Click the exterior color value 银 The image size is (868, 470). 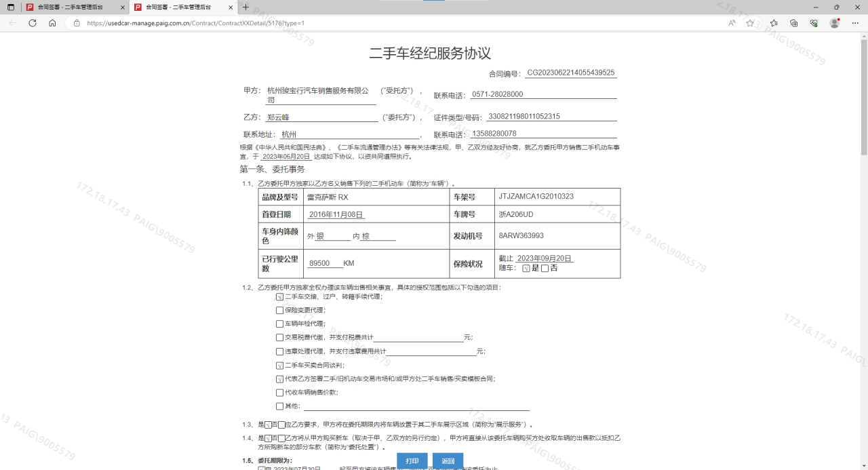click(x=320, y=237)
